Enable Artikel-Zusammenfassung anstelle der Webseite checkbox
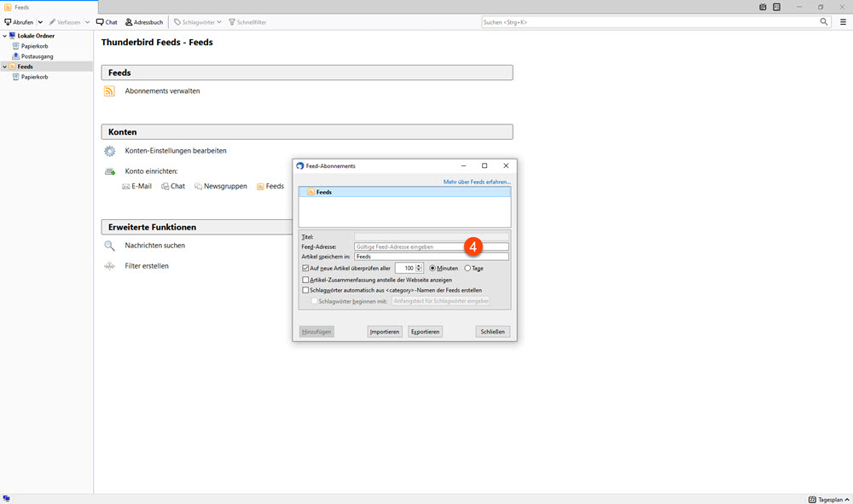 coord(306,279)
